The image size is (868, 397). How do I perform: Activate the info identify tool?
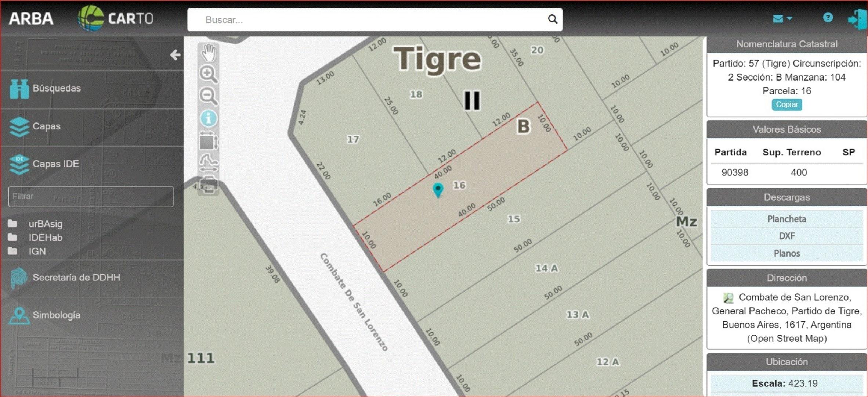click(208, 118)
